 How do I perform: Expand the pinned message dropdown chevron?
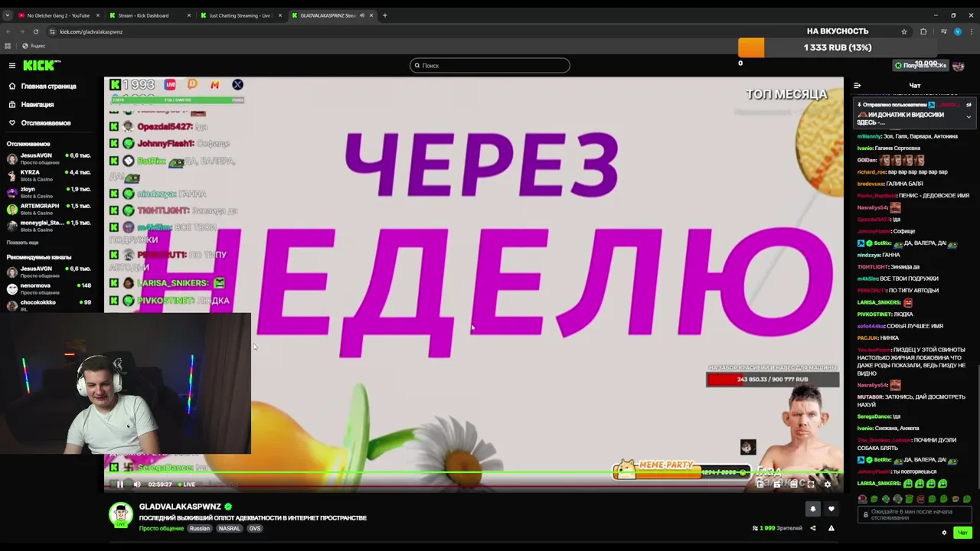click(969, 117)
